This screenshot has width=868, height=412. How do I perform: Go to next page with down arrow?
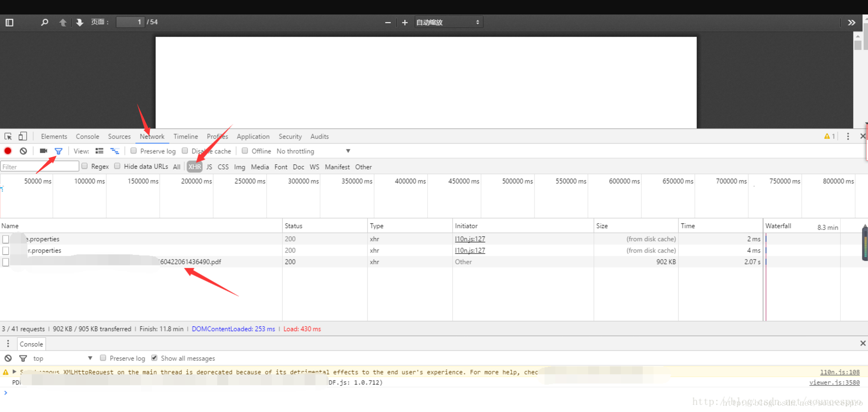tap(80, 22)
